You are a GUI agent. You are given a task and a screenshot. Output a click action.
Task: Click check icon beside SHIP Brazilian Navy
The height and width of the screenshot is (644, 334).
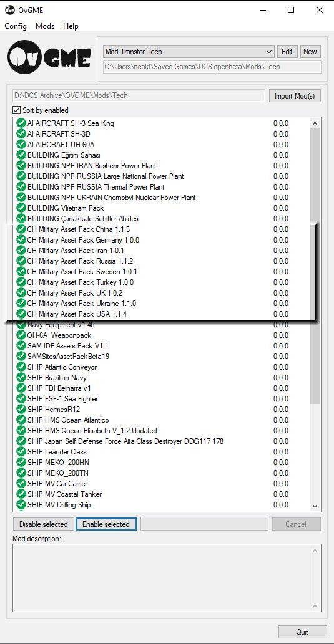[21, 378]
